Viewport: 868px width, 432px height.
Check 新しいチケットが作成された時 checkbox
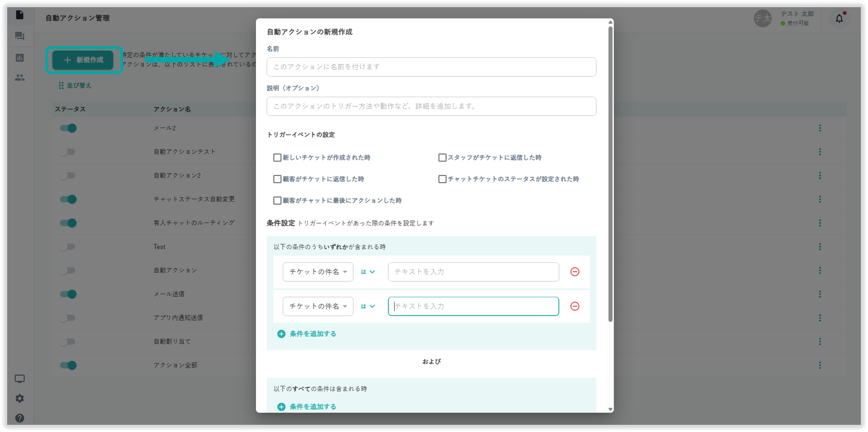277,157
